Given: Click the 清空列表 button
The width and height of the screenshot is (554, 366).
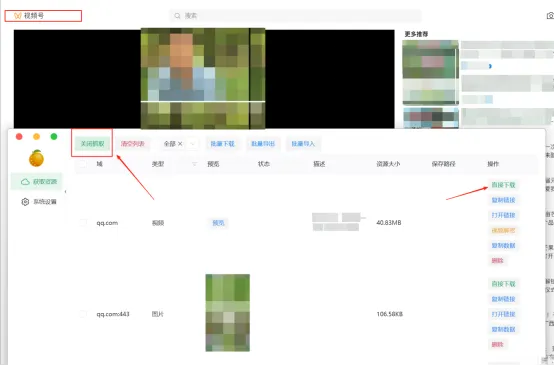Looking at the screenshot, I should [132, 144].
